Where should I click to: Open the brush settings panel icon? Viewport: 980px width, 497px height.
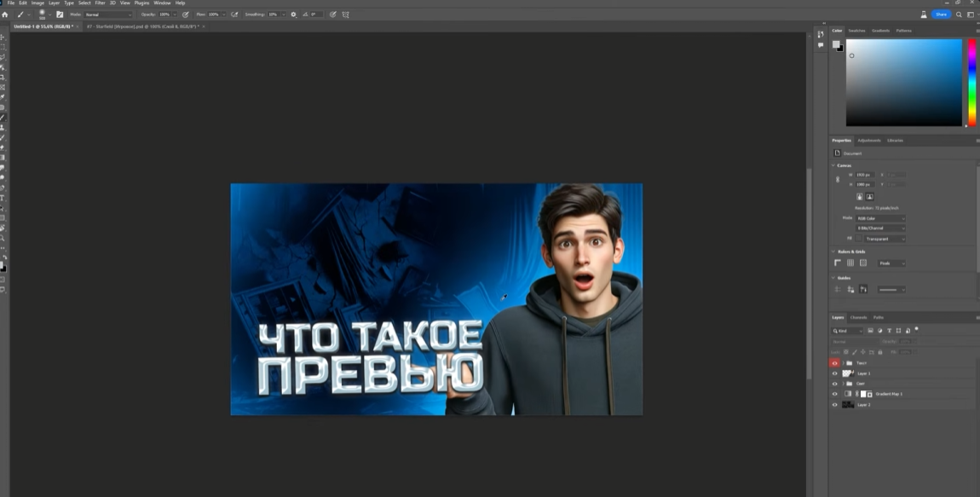(60, 14)
